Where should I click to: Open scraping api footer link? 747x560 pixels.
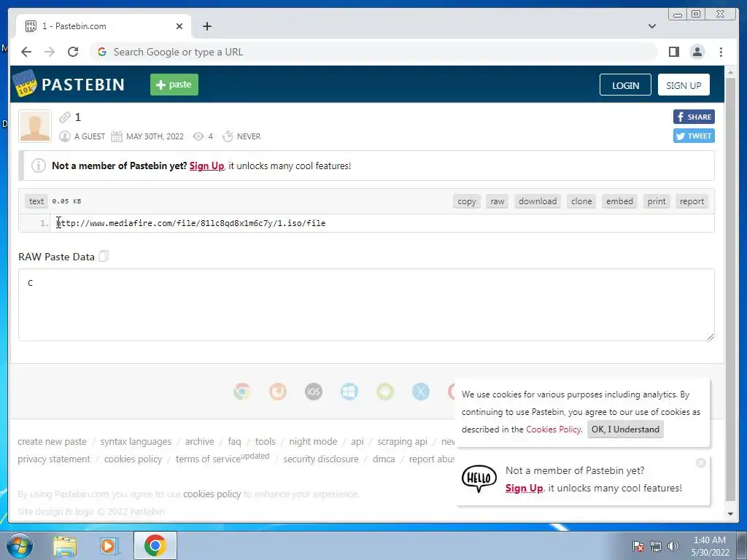[x=402, y=442]
